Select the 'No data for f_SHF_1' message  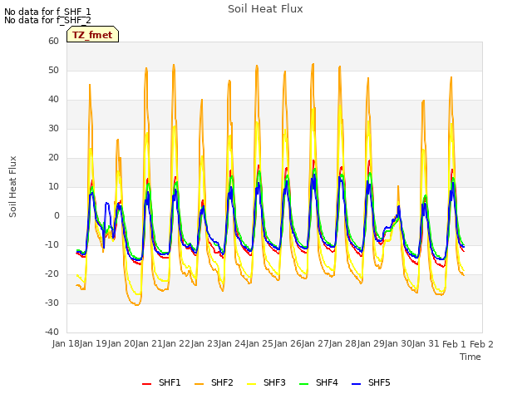point(47,12)
